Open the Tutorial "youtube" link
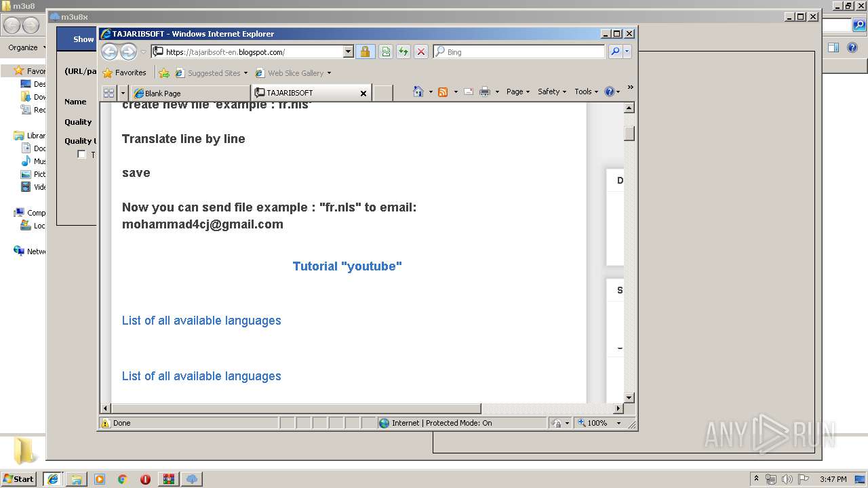The width and height of the screenshot is (868, 488). (x=347, y=266)
